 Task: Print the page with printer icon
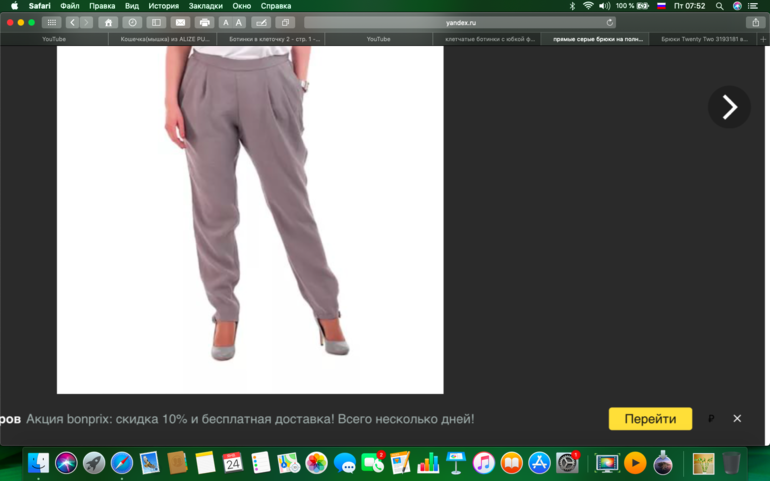[x=205, y=22]
